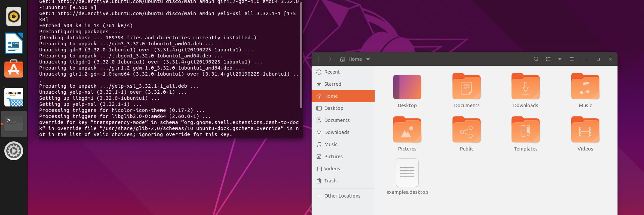Open System Settings gear in the dock
644x215 pixels.
[14, 151]
